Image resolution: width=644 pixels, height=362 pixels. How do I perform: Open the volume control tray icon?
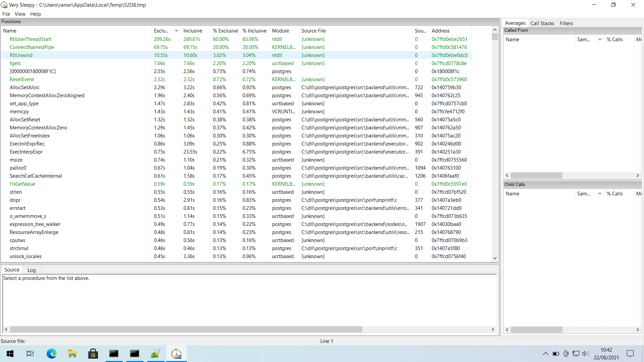pos(586,354)
